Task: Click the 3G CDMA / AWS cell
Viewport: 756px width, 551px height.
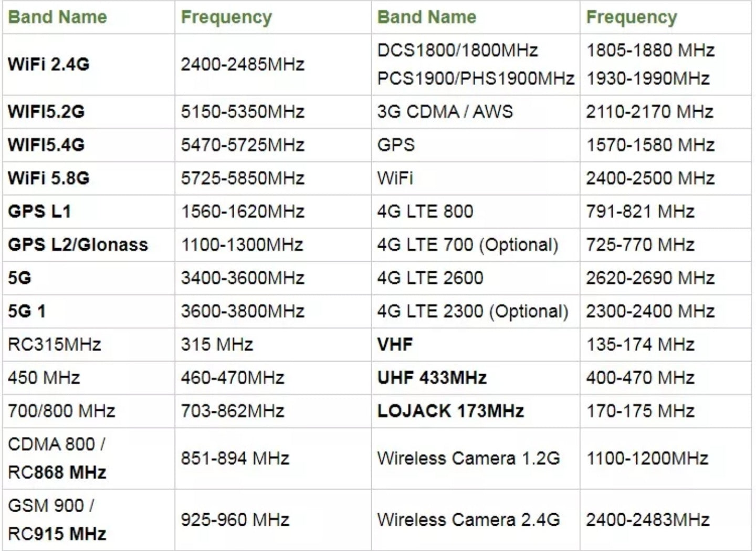Action: pyautogui.click(x=445, y=112)
